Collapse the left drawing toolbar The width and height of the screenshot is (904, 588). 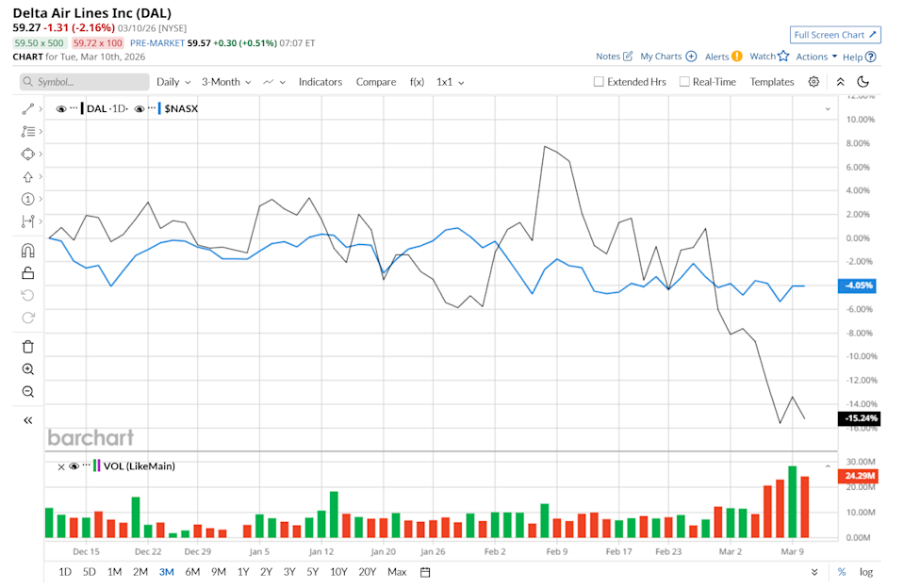click(27, 420)
